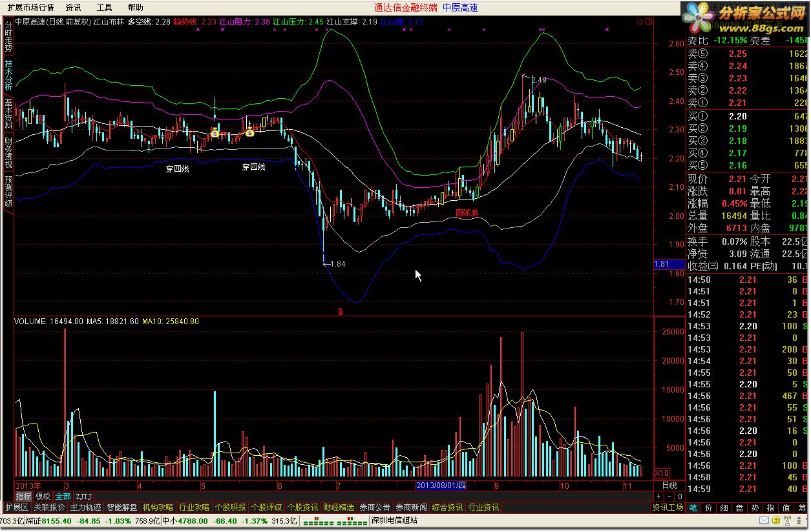Click the blue 1.81 price axis marker
Screen dimensions: 811x532
point(669,264)
